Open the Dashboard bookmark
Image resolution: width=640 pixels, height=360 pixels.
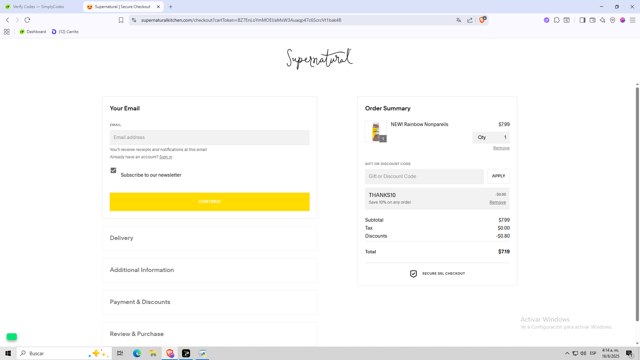tap(33, 31)
